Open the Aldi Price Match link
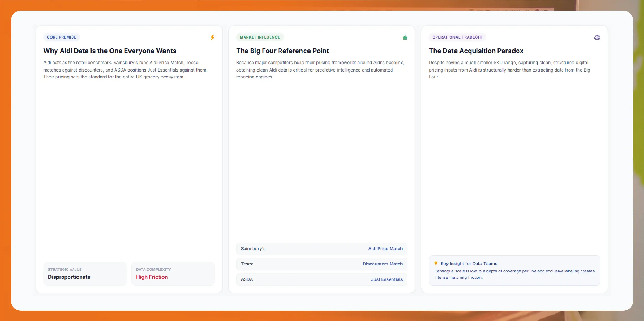This screenshot has width=644, height=321. [x=385, y=249]
